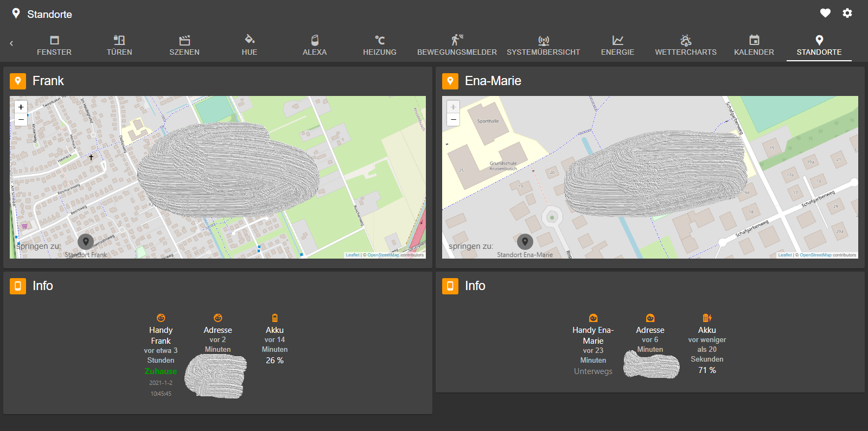
Task: Zoom in on Ena-Marie's map
Action: [x=453, y=107]
